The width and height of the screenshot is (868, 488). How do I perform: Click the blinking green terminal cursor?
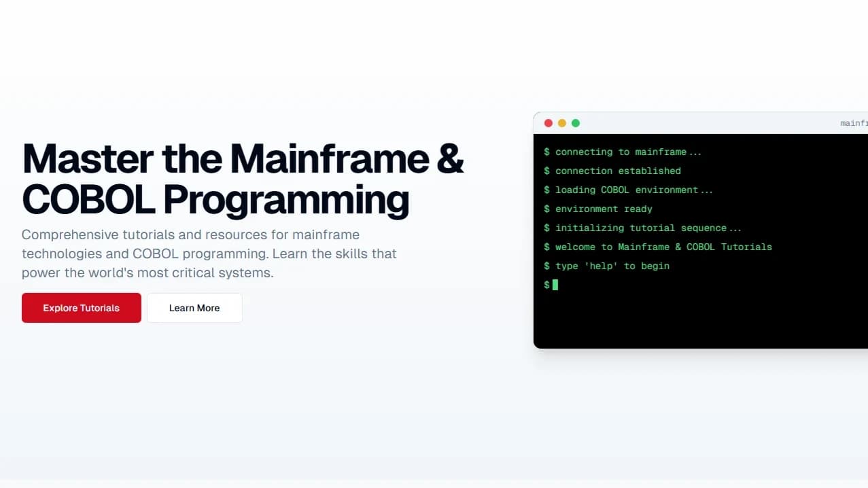(x=556, y=285)
